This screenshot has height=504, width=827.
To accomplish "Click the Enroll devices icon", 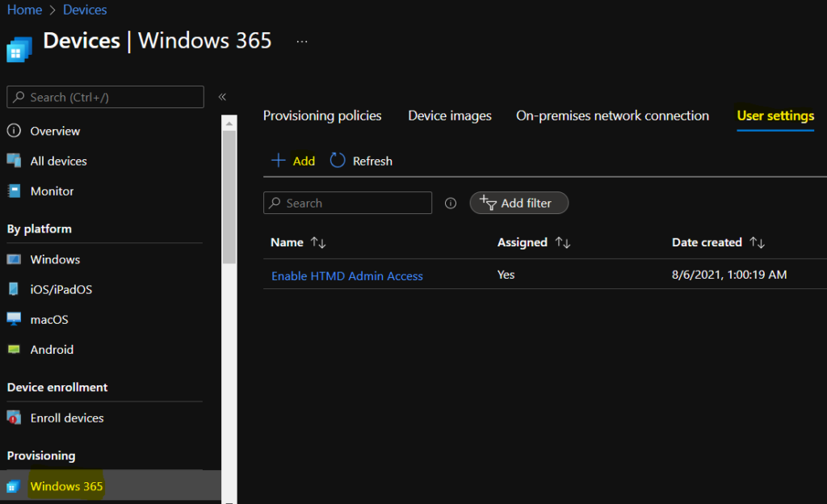I will point(14,418).
